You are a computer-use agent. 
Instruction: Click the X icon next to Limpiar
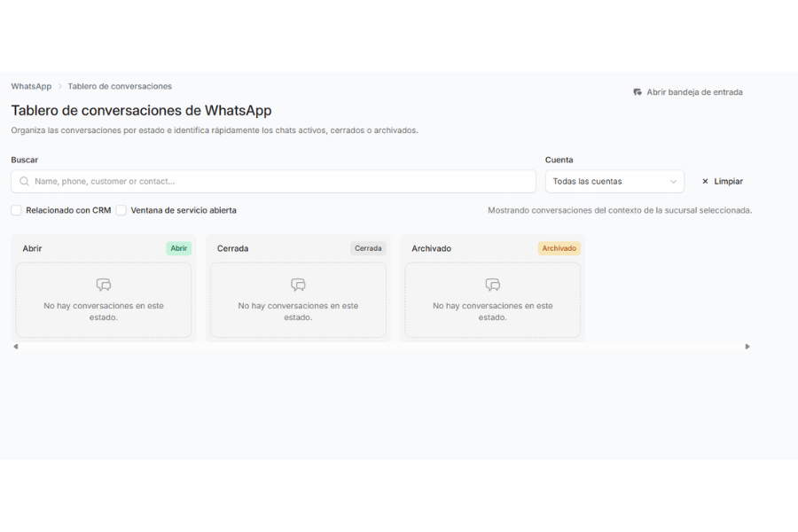pyautogui.click(x=705, y=181)
